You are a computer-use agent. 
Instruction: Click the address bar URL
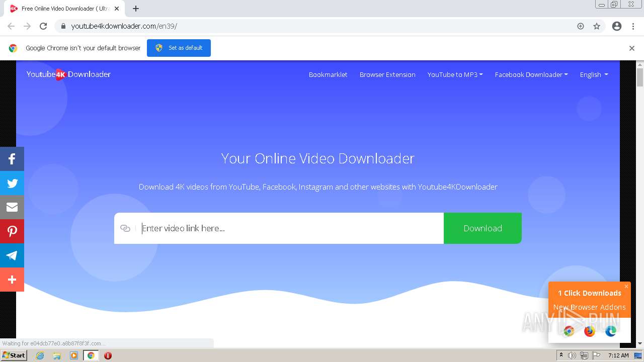coord(124,26)
